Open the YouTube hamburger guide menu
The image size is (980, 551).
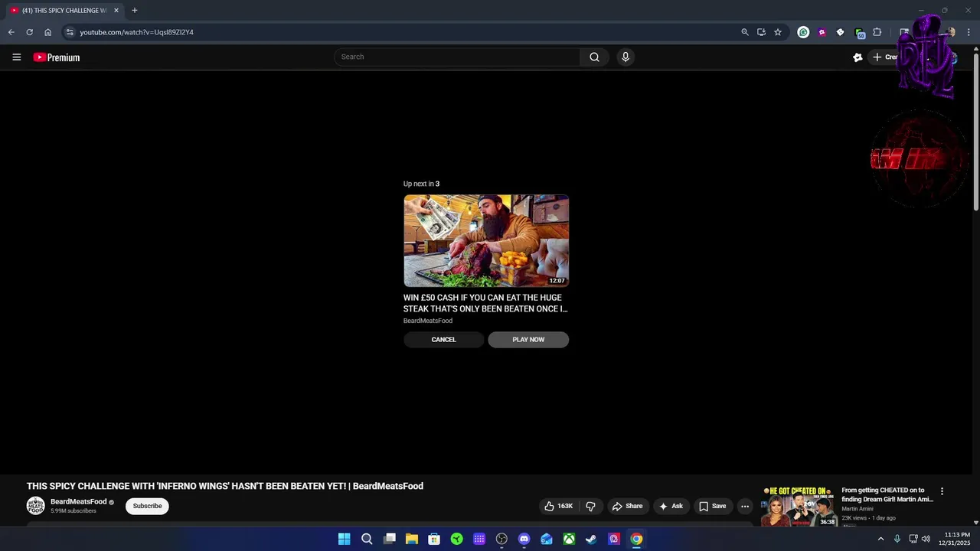[x=16, y=57]
